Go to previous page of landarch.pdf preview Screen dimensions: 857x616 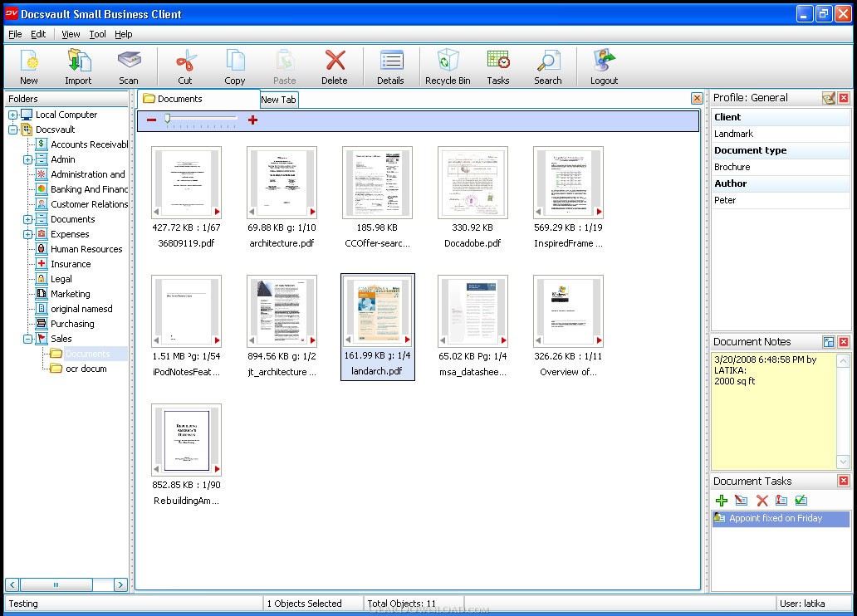point(348,340)
